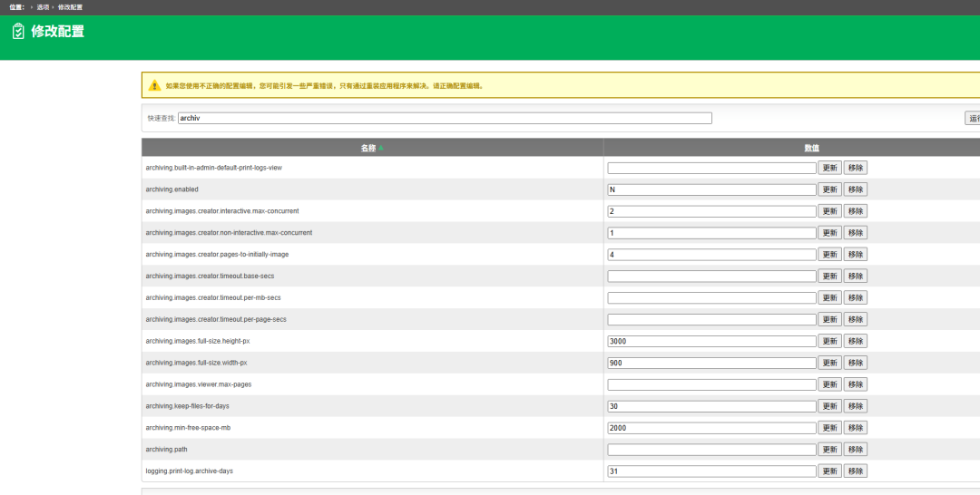Image resolution: width=980 pixels, height=495 pixels.
Task: Edit timeout.per-page-secs value field
Action: 711,320
